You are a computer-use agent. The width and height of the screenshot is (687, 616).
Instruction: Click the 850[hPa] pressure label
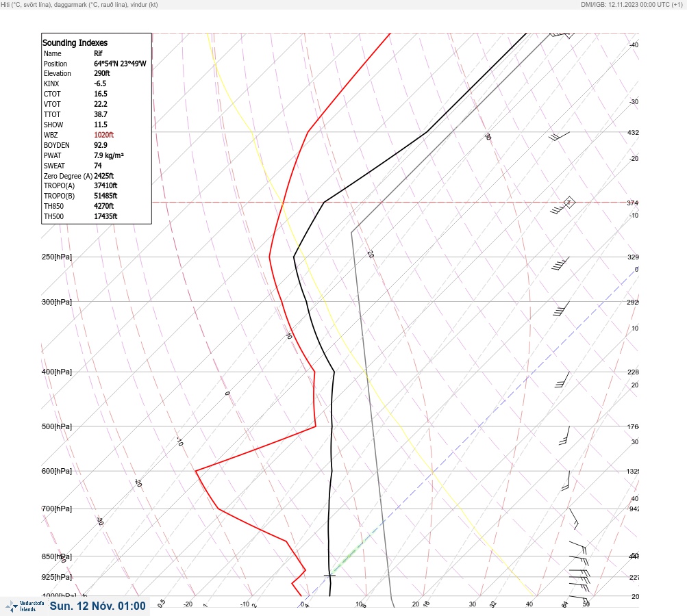click(57, 556)
